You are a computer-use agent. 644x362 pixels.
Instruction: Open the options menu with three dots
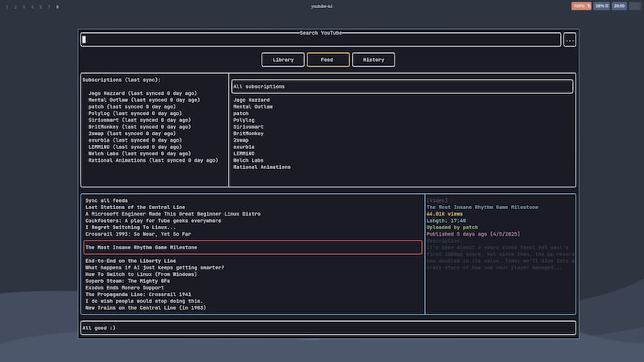(569, 40)
